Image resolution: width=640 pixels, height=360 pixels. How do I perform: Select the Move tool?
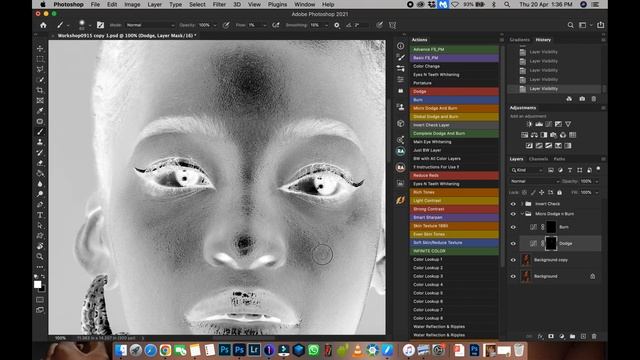(40, 49)
